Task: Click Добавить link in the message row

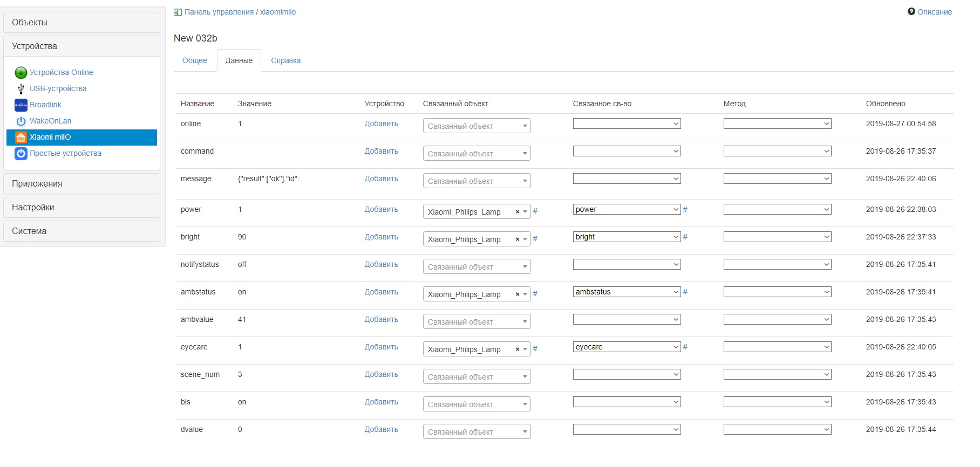Action: 381,179
